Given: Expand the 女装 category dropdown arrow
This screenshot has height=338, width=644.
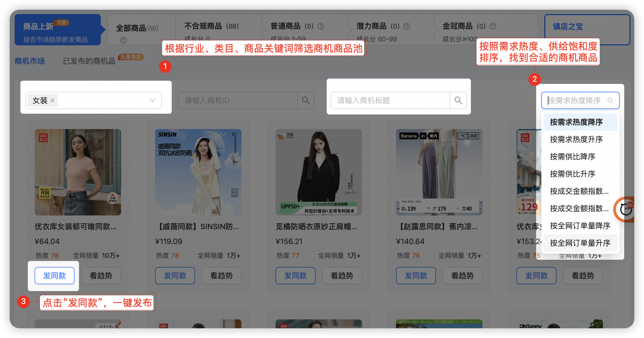Looking at the screenshot, I should [x=152, y=100].
